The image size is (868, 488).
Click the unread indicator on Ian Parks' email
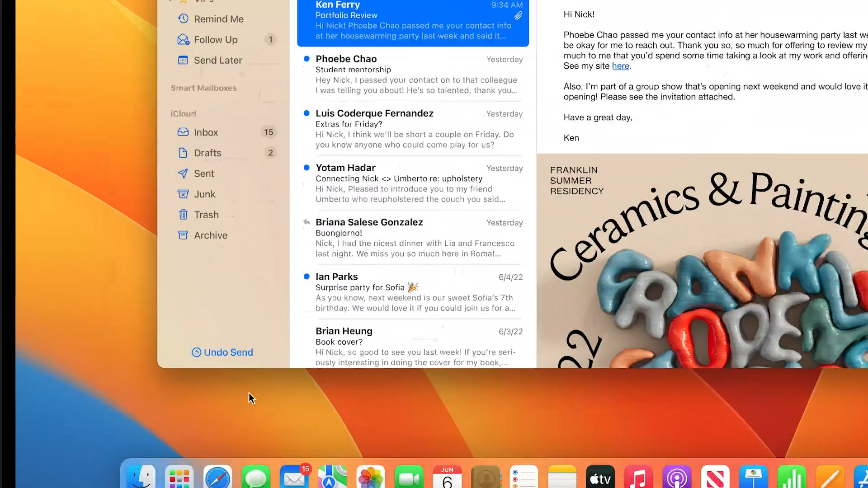coord(307,276)
